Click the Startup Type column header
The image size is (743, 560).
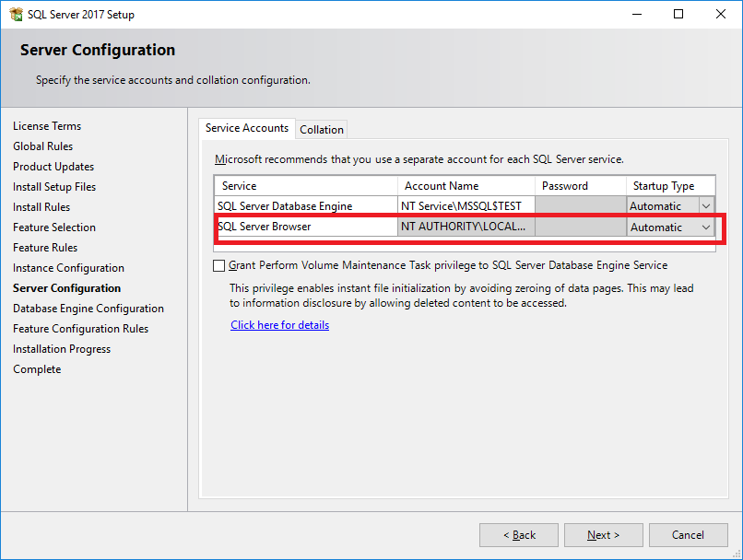pyautogui.click(x=670, y=186)
